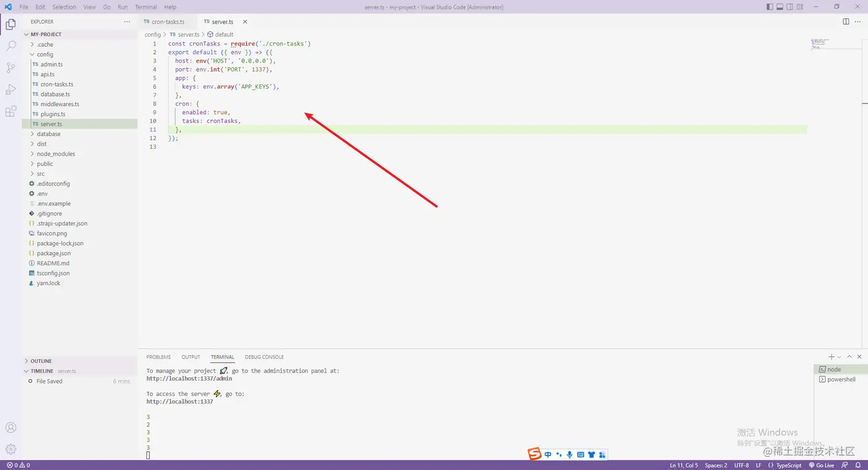Image resolution: width=868 pixels, height=470 pixels.
Task: Go to line via Ln 11, Col 5
Action: point(684,465)
